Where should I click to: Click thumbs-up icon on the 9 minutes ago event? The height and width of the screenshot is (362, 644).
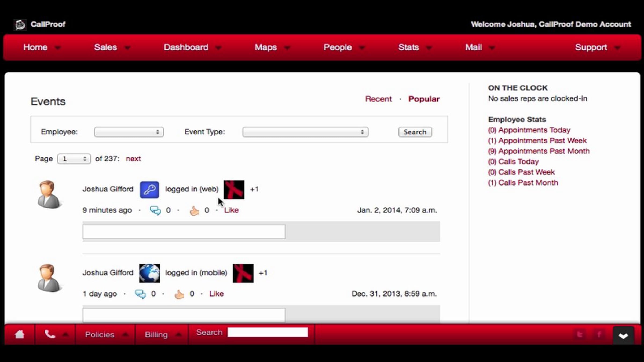194,210
